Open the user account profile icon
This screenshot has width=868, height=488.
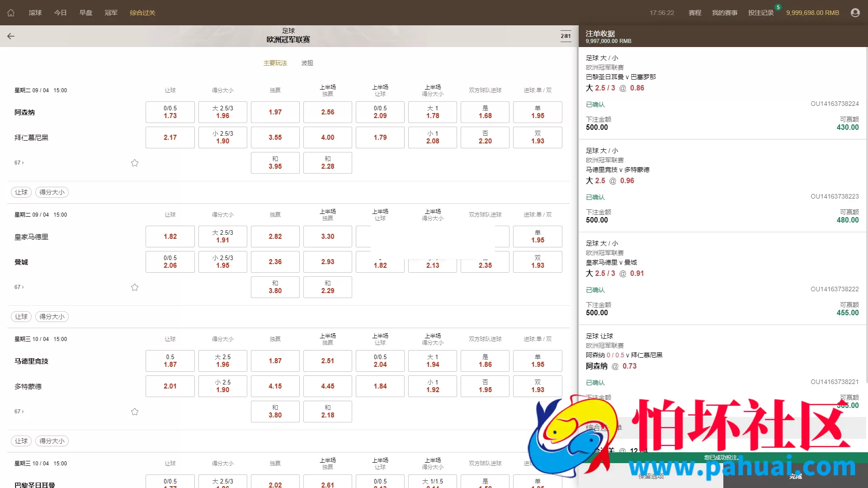[855, 13]
